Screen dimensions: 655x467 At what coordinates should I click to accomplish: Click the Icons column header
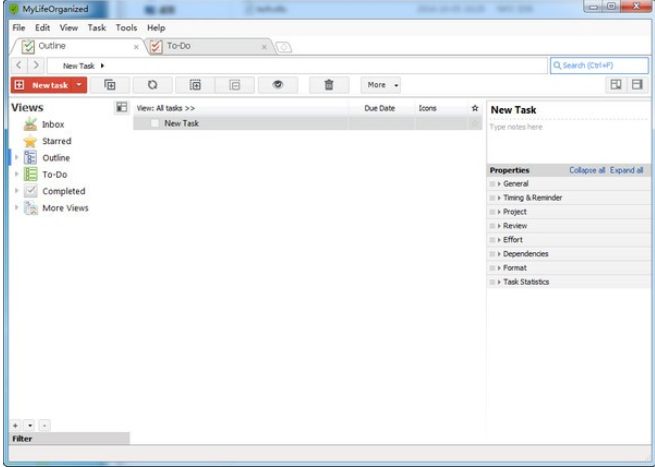pyautogui.click(x=428, y=108)
